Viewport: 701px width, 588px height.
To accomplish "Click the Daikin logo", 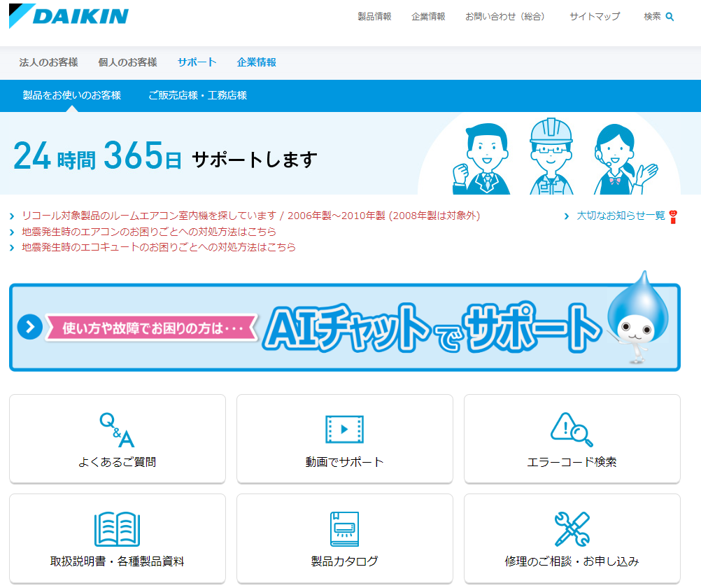I will 69,16.
